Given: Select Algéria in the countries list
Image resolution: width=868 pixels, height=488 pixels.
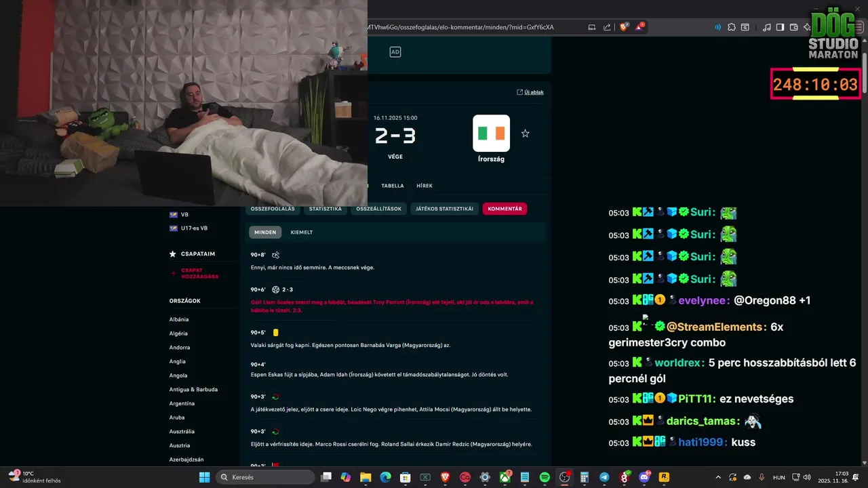Looking at the screenshot, I should click(x=178, y=333).
